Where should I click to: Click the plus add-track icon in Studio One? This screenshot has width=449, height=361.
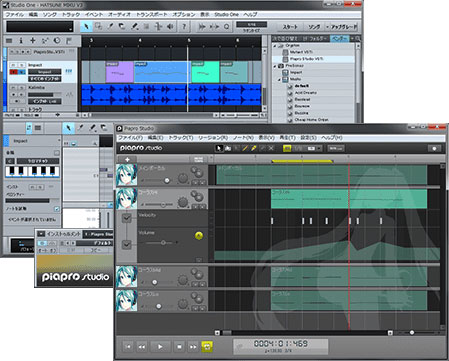[33, 41]
